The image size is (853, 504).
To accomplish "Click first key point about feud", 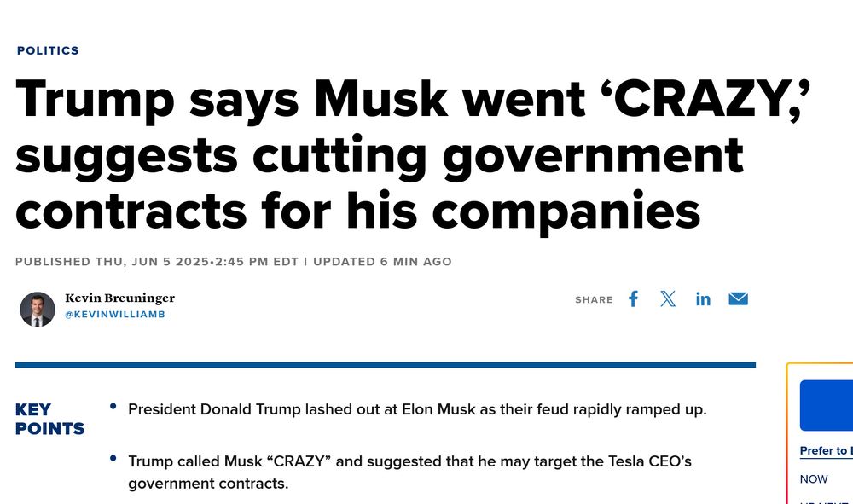I will pyautogui.click(x=417, y=409).
